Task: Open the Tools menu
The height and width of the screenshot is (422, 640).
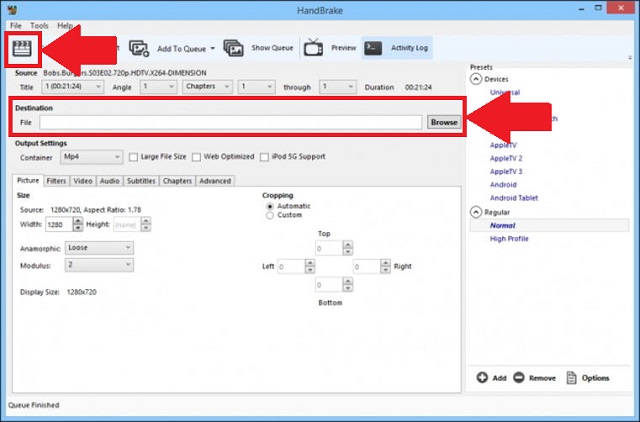Action: click(x=39, y=24)
